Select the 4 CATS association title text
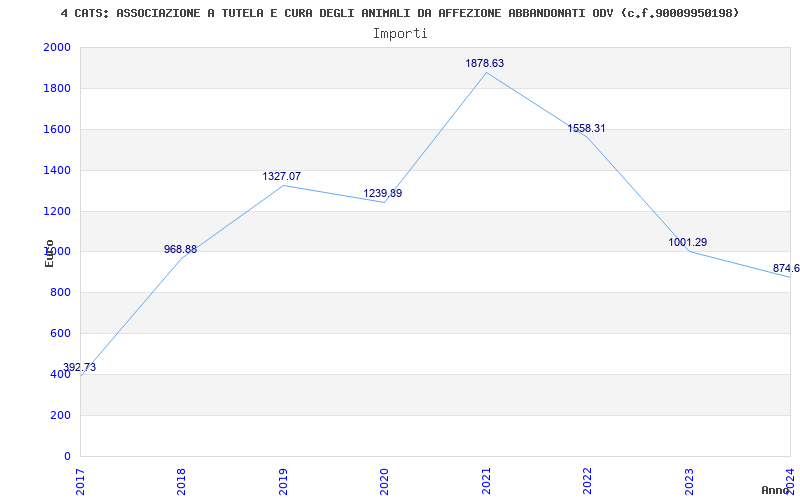The image size is (800, 500). point(399,13)
